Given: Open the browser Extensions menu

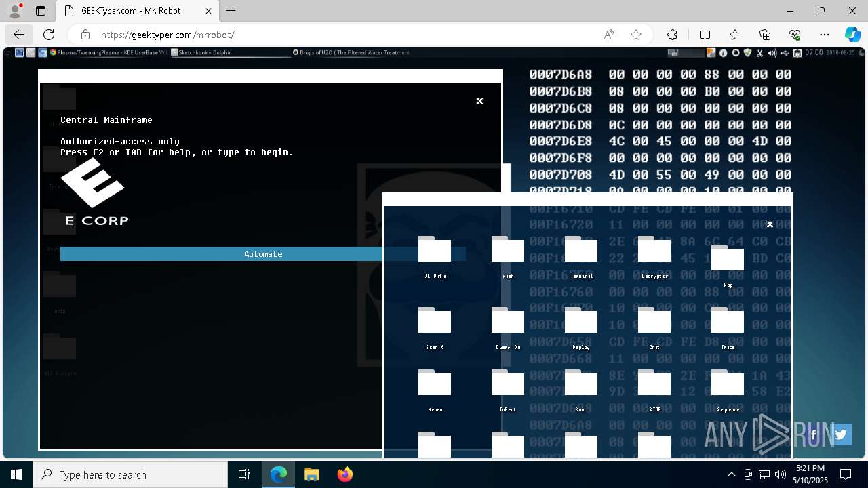Looking at the screenshot, I should 672,35.
